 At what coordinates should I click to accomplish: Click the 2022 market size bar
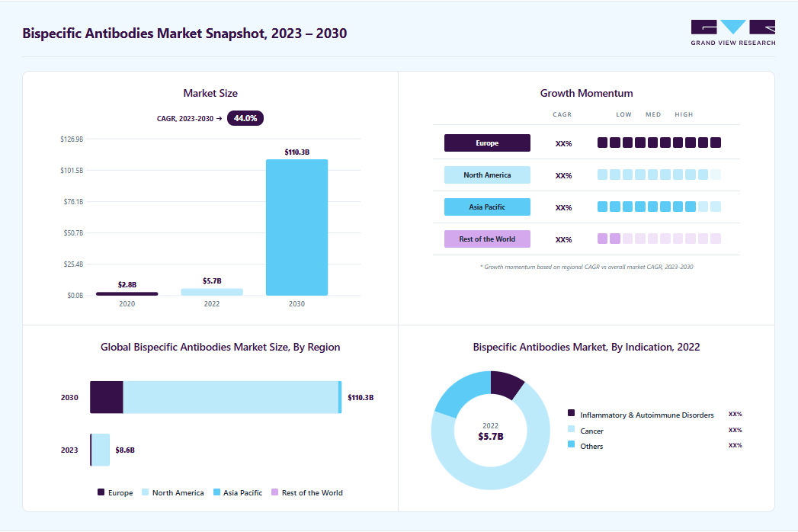click(212, 292)
